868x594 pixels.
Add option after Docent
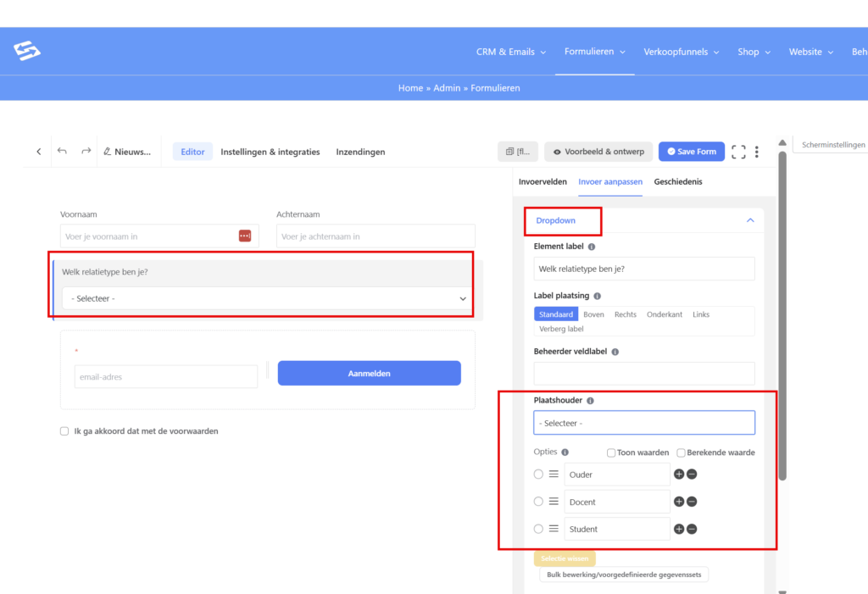679,502
